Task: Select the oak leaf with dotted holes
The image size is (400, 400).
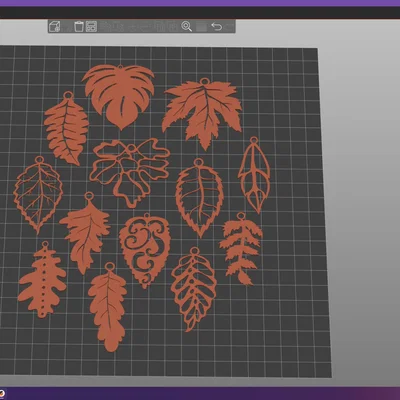Action: click(x=42, y=280)
